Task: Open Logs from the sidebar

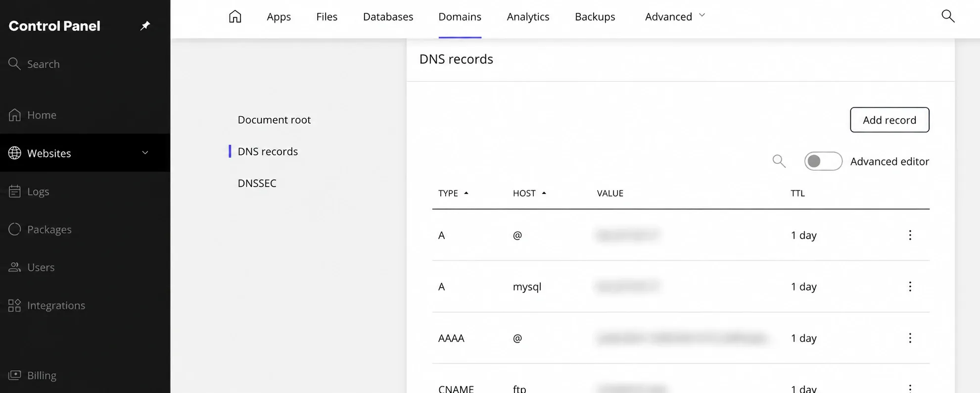Action: (x=38, y=191)
